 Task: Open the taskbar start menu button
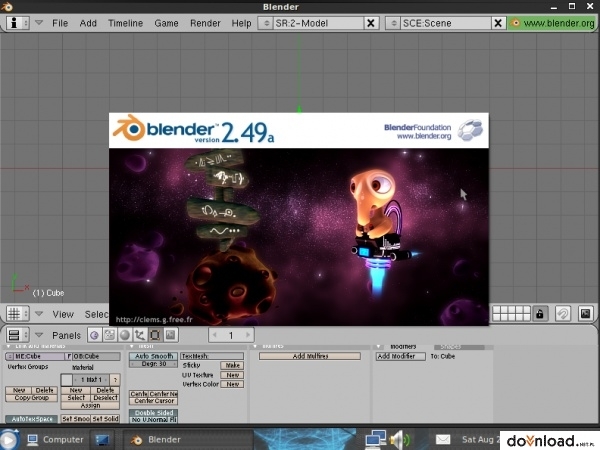9,439
